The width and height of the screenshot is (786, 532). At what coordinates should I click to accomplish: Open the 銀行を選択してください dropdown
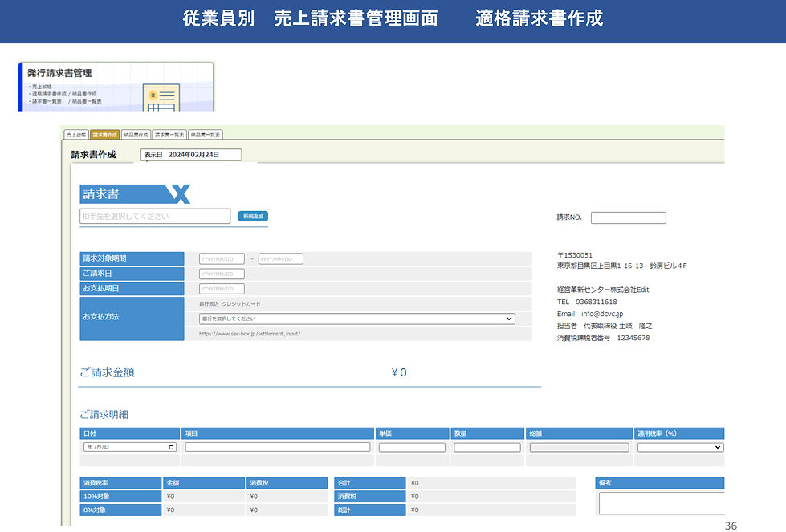357,319
